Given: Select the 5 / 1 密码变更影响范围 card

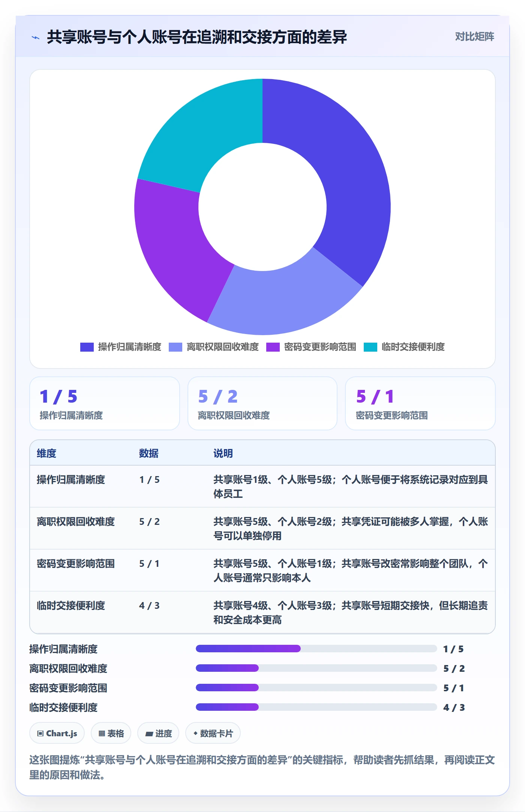Looking at the screenshot, I should point(420,403).
